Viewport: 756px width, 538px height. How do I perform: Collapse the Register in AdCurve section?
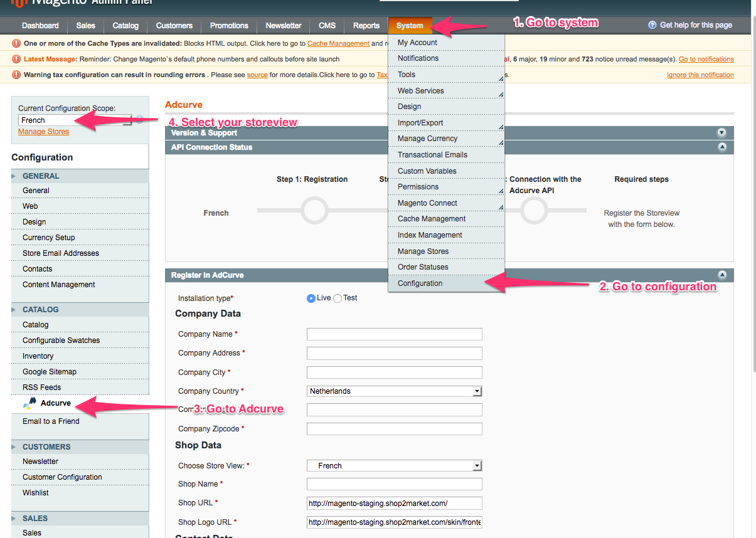721,275
